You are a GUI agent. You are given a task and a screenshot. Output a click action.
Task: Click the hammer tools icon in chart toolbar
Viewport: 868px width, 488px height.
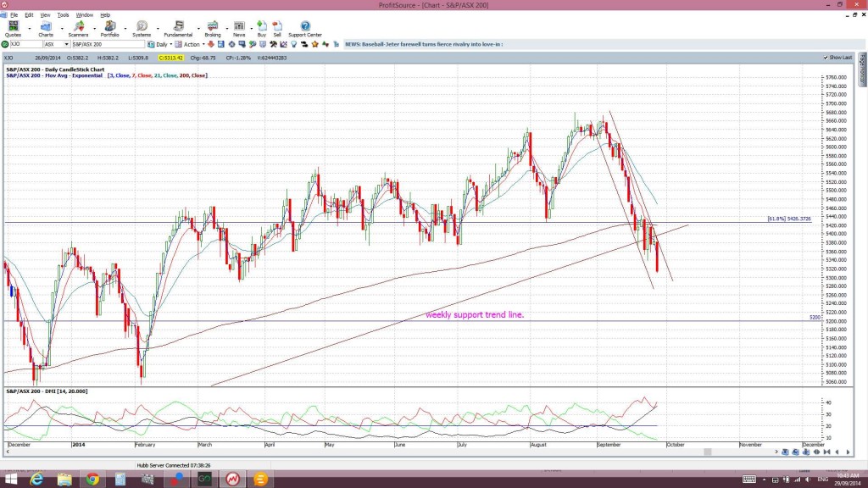click(273, 44)
